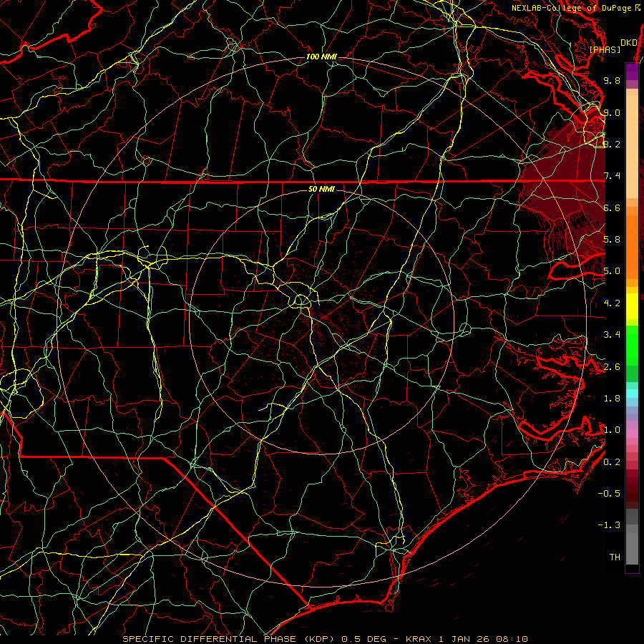Pick the bright green color bar segment
644x644 pixels.
pos(632,345)
